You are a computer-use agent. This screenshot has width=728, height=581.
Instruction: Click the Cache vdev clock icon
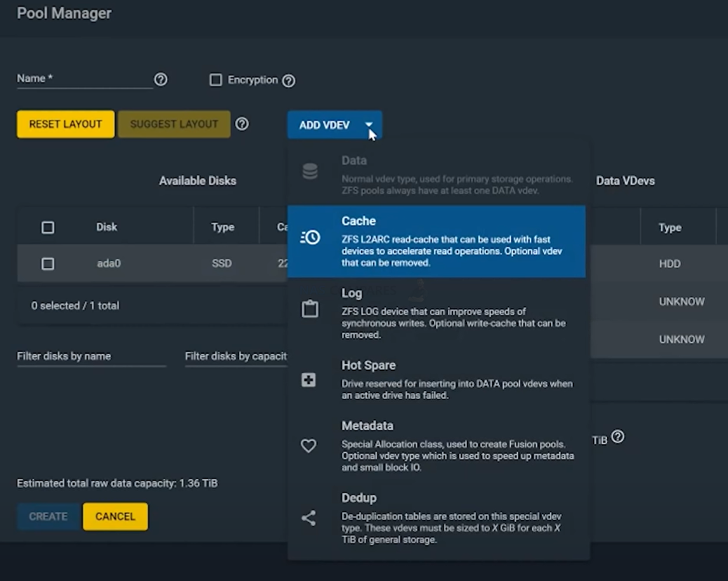(x=310, y=237)
